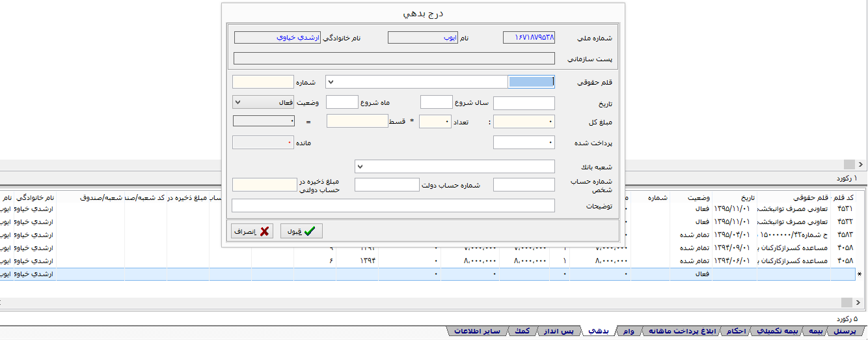
Task: Click the توضیحات description text field
Action: tap(393, 205)
